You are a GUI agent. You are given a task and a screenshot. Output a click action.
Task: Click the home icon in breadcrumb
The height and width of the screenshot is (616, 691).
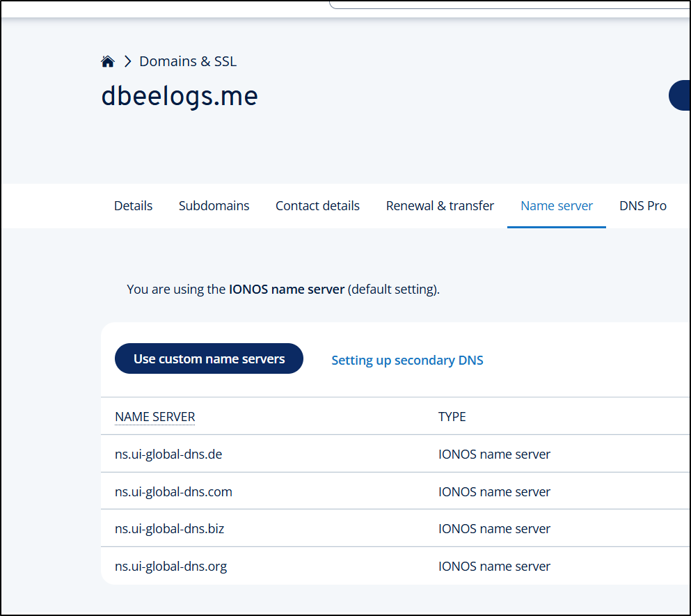108,62
